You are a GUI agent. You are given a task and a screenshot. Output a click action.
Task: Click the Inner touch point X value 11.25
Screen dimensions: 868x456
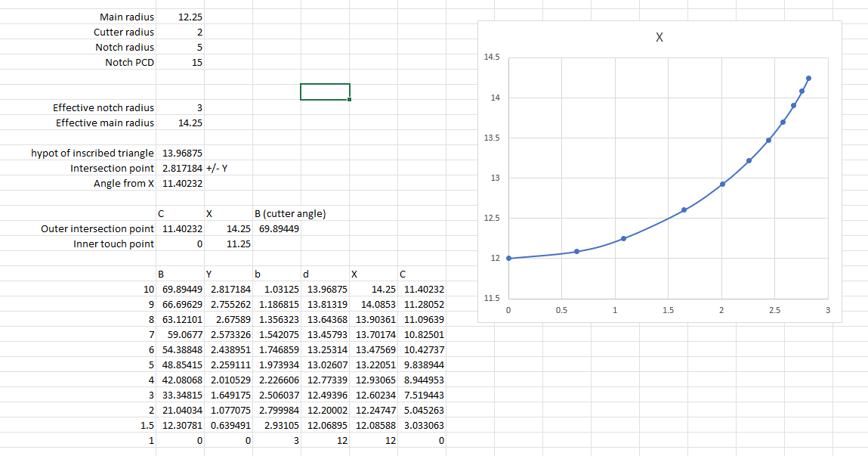(239, 244)
